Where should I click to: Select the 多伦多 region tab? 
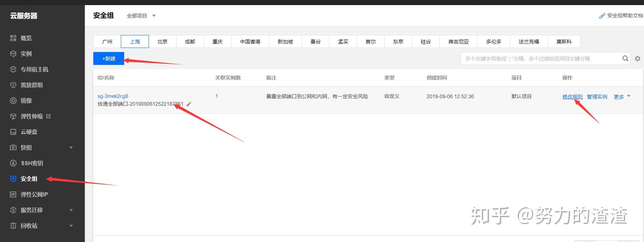point(493,41)
